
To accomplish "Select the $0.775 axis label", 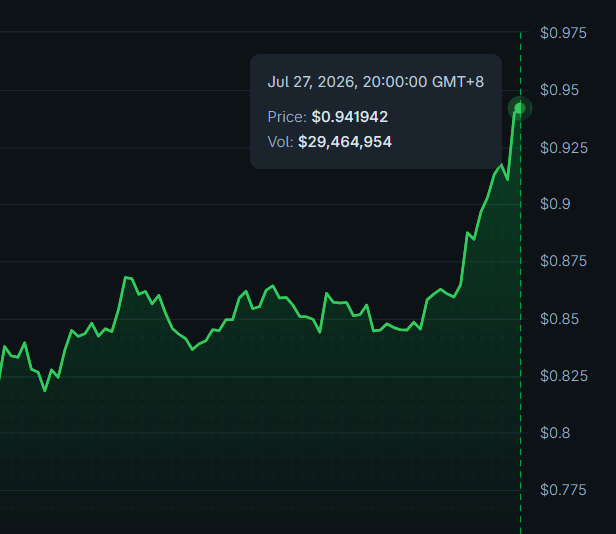I will point(563,490).
